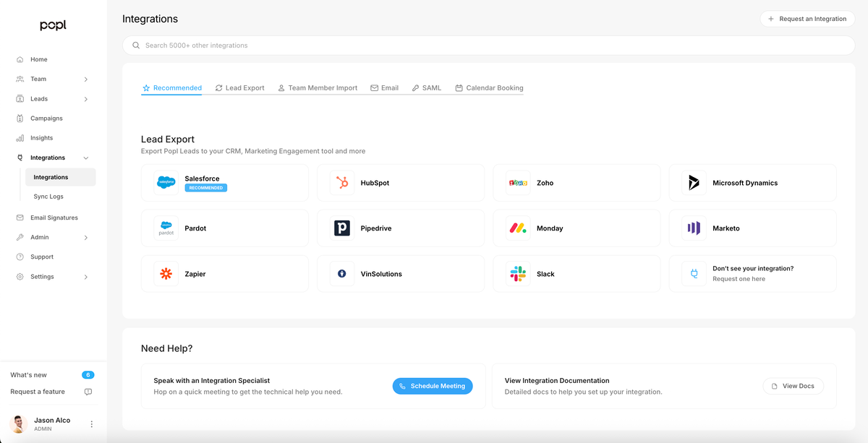Image resolution: width=868 pixels, height=443 pixels.
Task: Expand the Team menu chevron
Action: point(86,79)
